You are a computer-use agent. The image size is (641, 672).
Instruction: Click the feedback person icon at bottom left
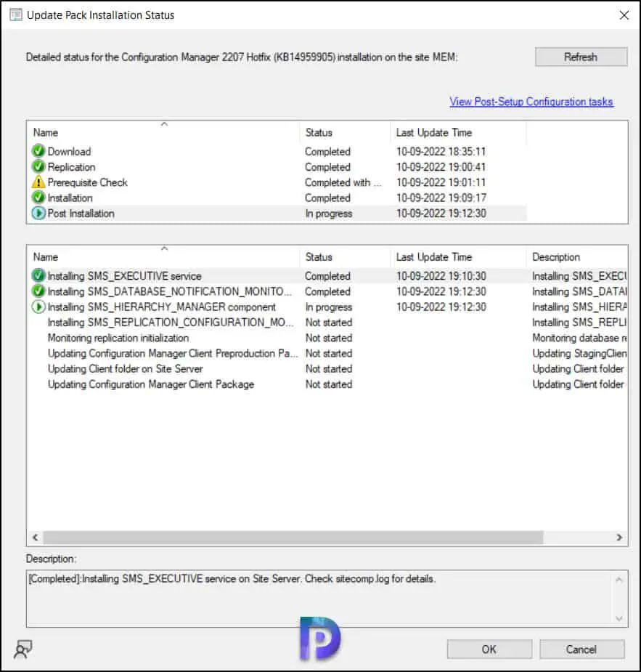[x=23, y=649]
